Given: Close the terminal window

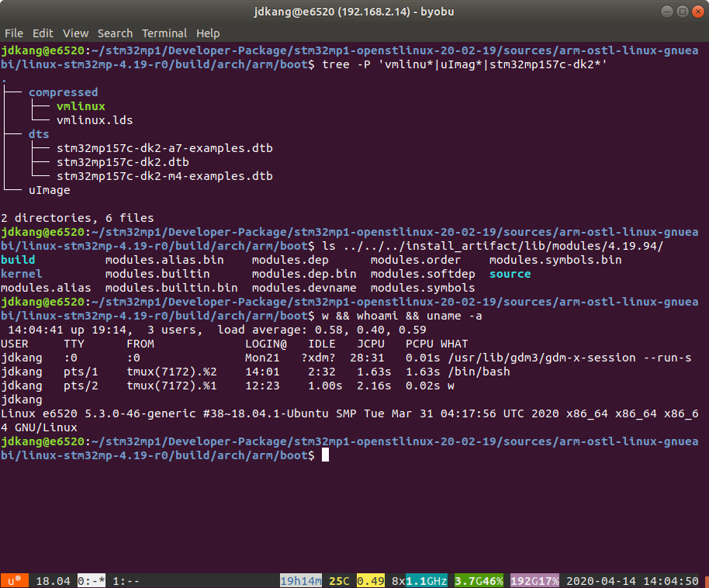Looking at the screenshot, I should 698,12.
